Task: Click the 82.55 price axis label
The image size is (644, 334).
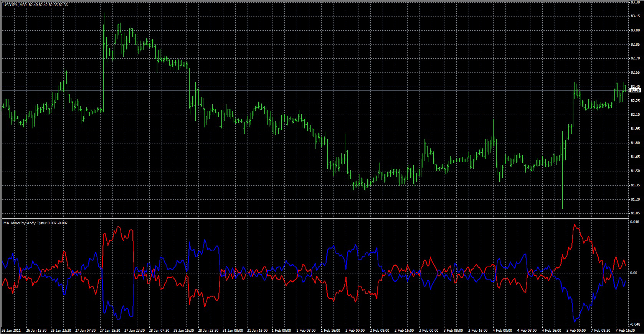Action: coord(635,72)
